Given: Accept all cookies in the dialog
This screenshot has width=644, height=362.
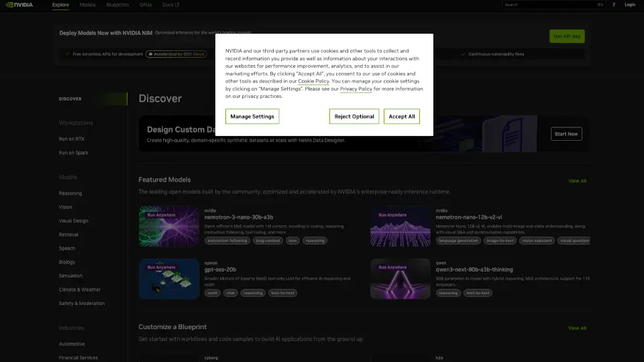Looking at the screenshot, I should (402, 117).
